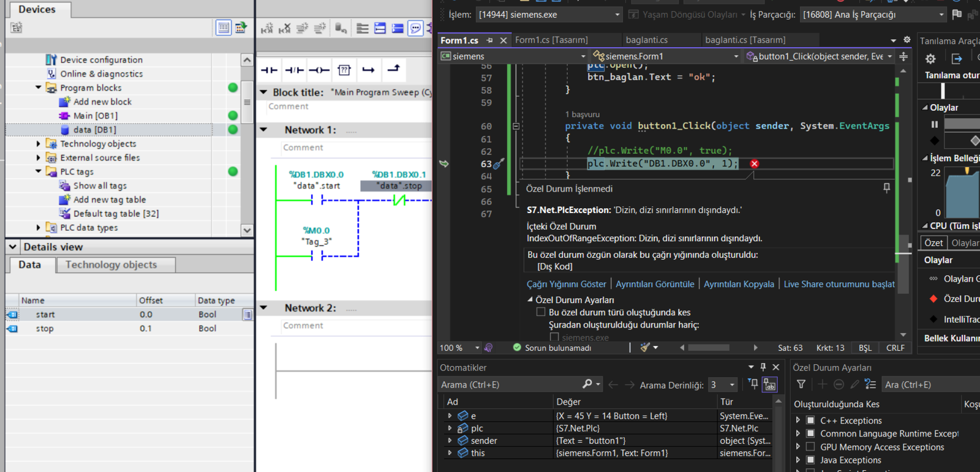Open the İş Parçacığı thread dropdown

tap(873, 14)
